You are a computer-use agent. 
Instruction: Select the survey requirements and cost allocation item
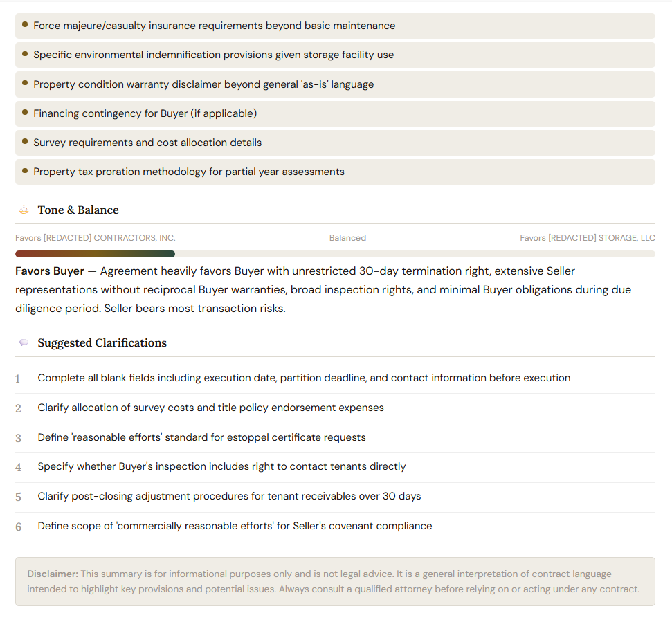[335, 143]
